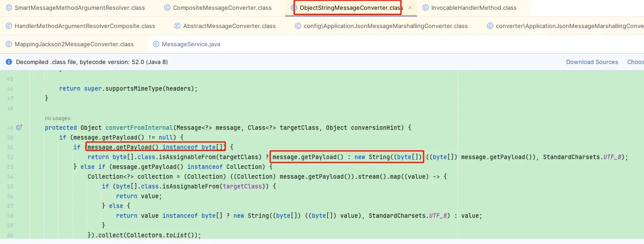
Task: Switch to MappingJackson2MessageConverter.class tab
Action: 74,44
